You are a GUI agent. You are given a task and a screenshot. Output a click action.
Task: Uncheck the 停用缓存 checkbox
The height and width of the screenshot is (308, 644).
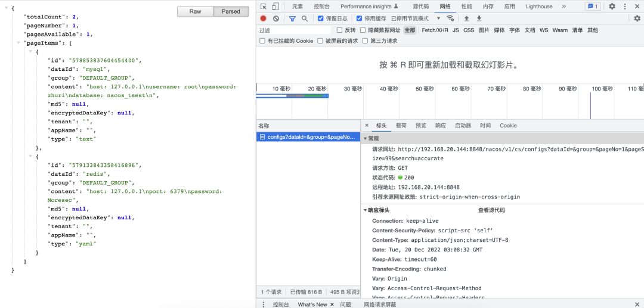[360, 18]
